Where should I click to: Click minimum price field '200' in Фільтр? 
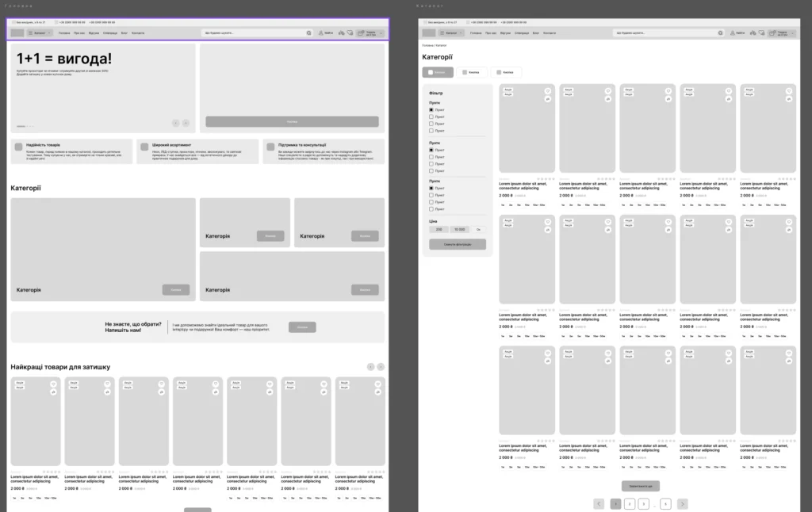click(x=439, y=229)
